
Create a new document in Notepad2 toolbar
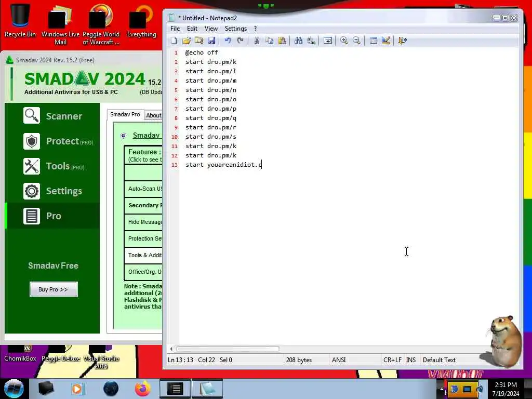(174, 41)
